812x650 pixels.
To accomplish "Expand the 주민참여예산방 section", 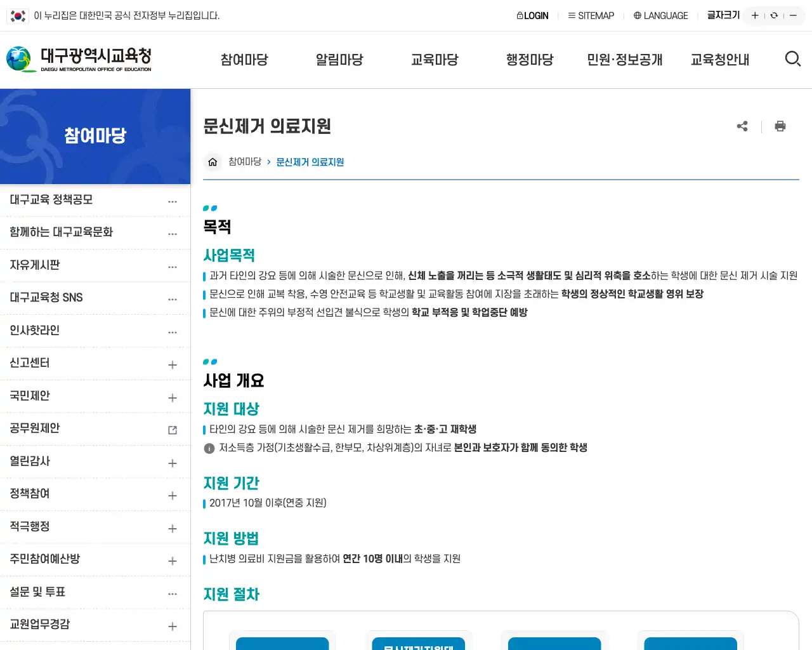I will point(172,561).
